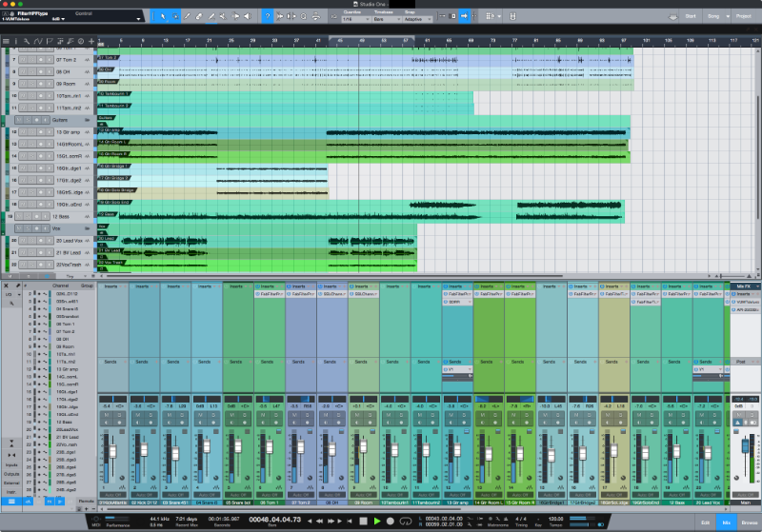The image size is (762, 532).
Task: Click the wrench icon in the mixer
Action: (x=20, y=286)
